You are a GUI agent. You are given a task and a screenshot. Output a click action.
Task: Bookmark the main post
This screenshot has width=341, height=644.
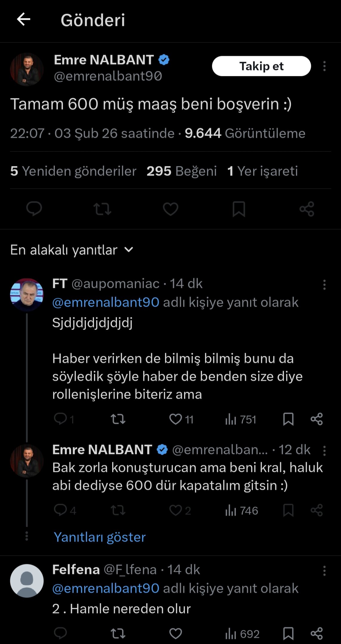(x=239, y=209)
